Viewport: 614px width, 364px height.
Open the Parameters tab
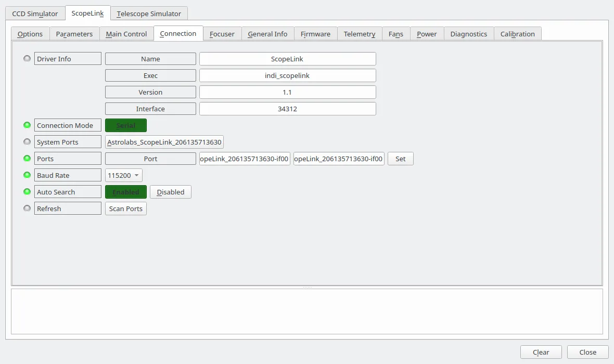[74, 34]
